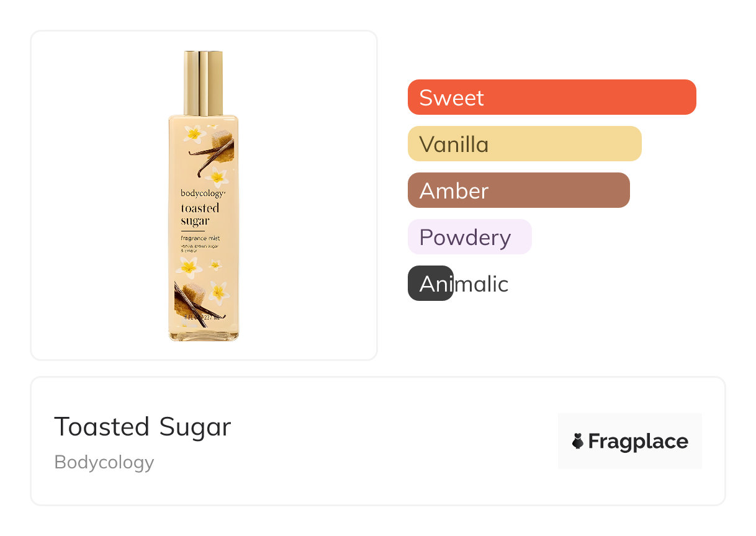
Task: Click the 'fragrance mist' text on bottle
Action: coord(200,238)
